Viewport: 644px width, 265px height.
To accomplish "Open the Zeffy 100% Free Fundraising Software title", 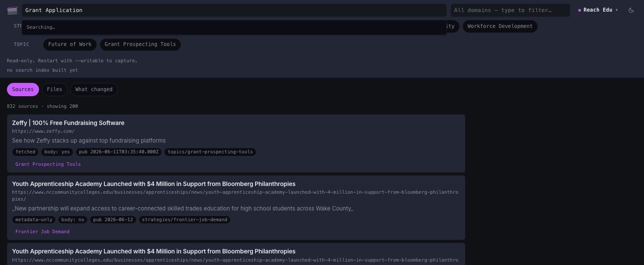I will tap(68, 123).
